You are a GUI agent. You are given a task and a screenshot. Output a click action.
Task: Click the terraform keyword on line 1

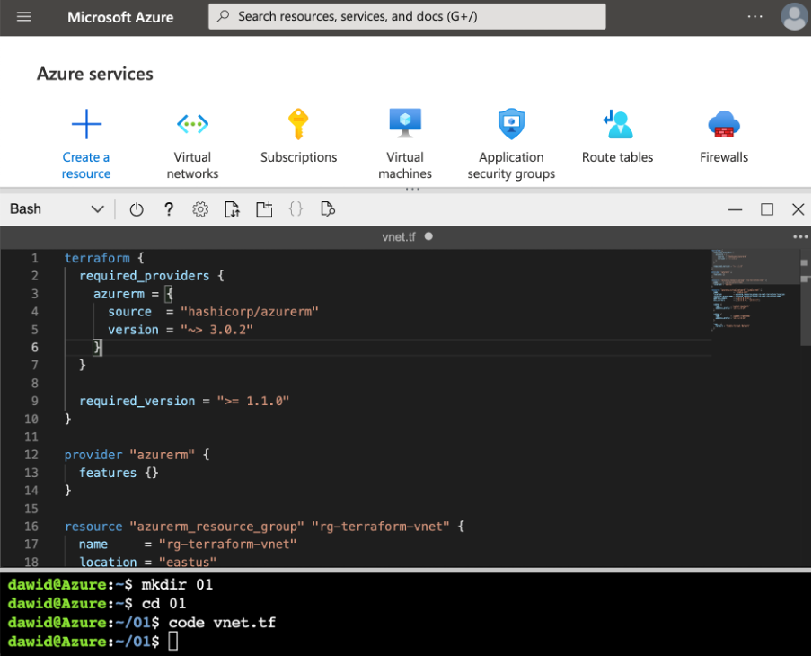(97, 258)
